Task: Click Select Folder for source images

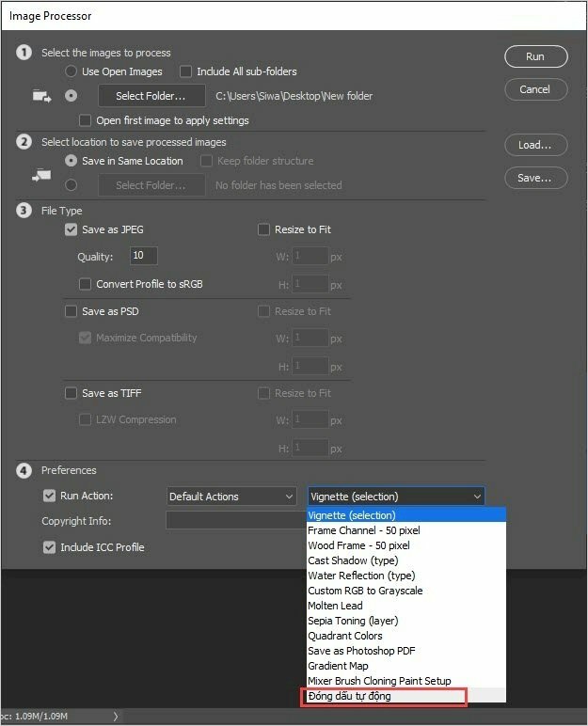Action: coord(151,96)
